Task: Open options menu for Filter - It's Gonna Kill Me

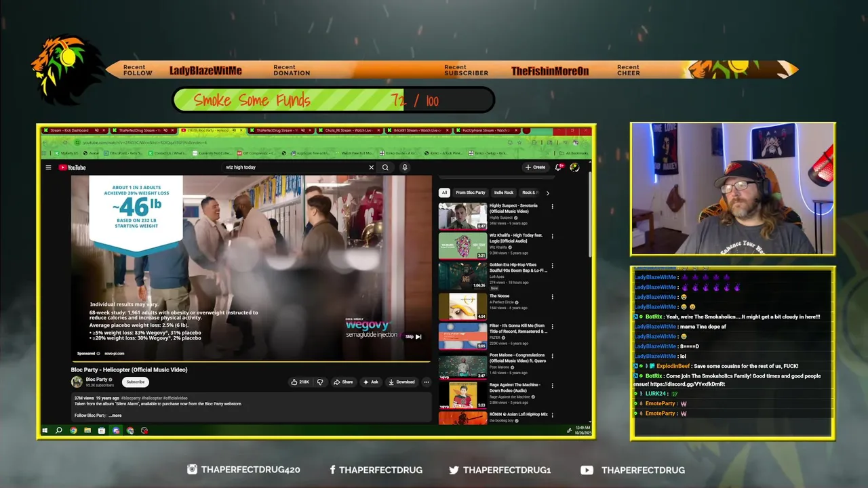Action: point(552,327)
